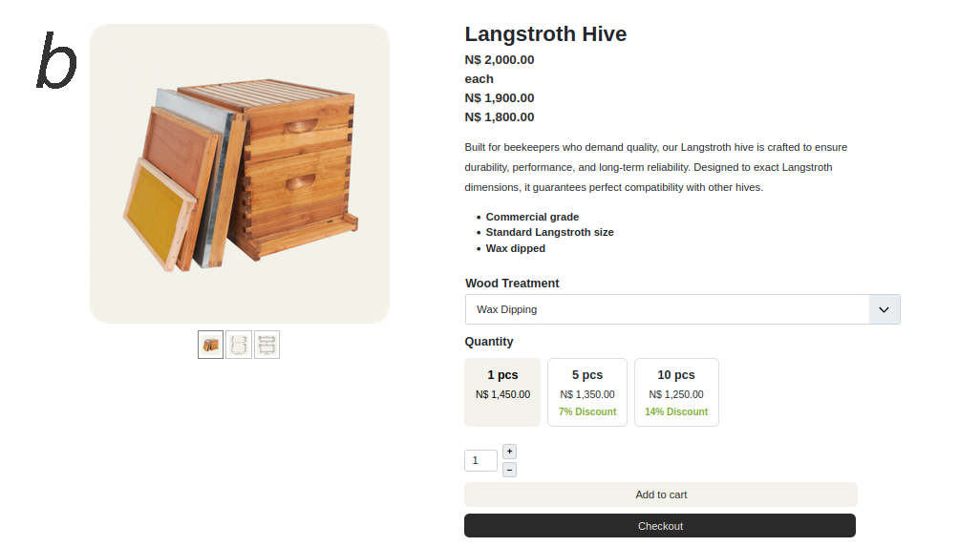Viewport: 980px width, 547px height.
Task: Pick the 10 pcs 14% discount option
Action: (x=676, y=392)
